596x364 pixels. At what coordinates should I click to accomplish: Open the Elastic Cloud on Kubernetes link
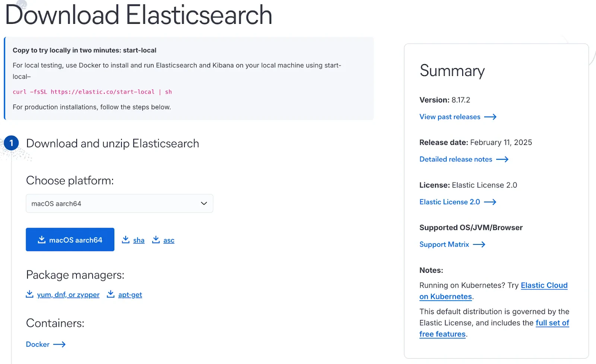click(544, 285)
